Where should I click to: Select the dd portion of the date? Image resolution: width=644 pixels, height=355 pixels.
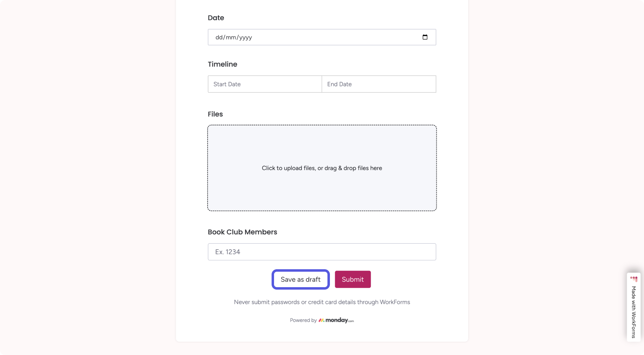point(219,37)
